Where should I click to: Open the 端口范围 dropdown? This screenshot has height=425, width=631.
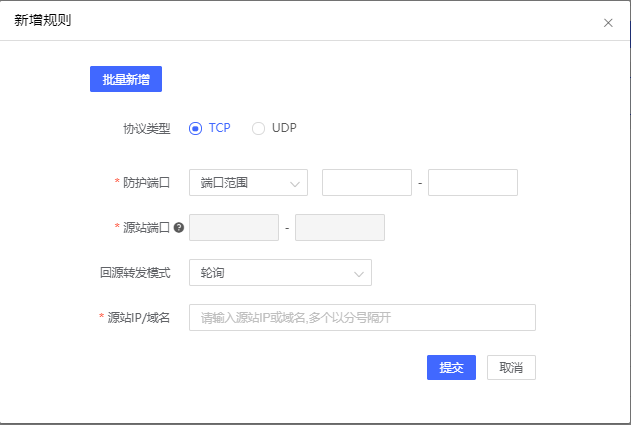(248, 183)
